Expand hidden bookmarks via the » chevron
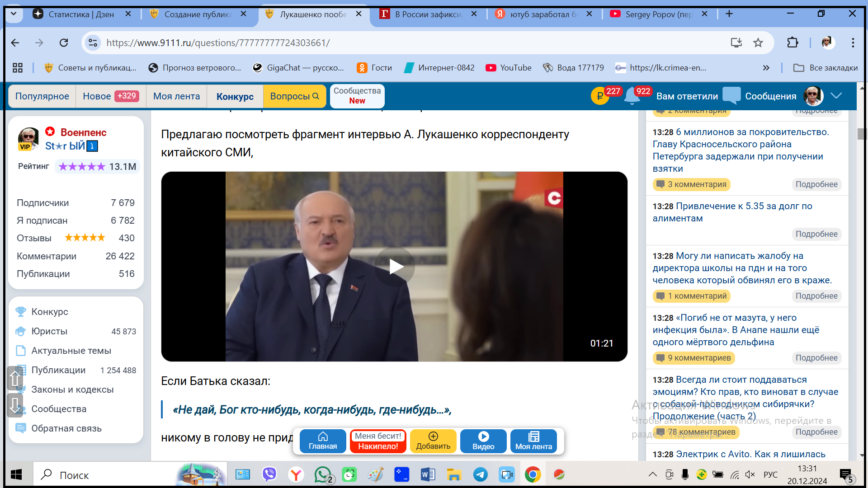 tap(766, 67)
